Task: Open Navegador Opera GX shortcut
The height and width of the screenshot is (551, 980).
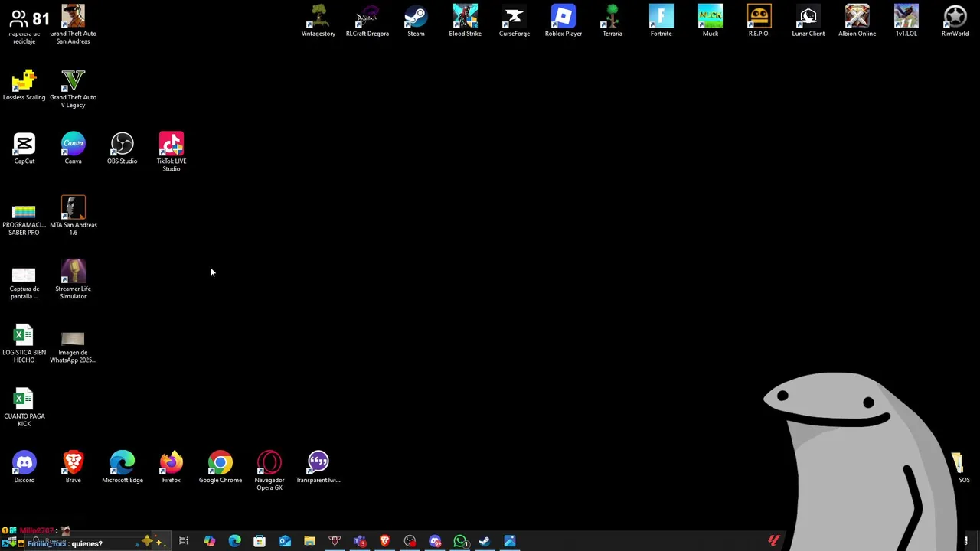Action: [x=269, y=471]
